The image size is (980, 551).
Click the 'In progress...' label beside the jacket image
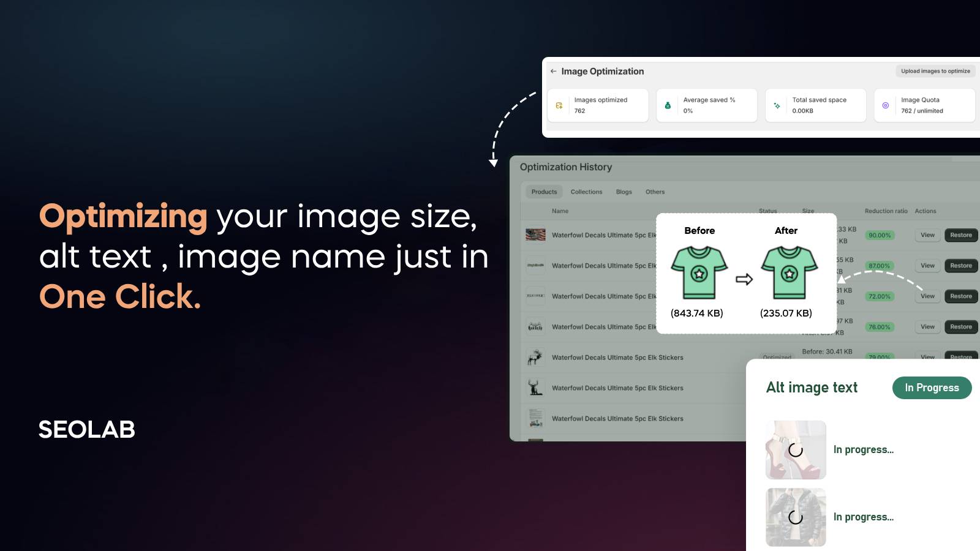coord(864,517)
